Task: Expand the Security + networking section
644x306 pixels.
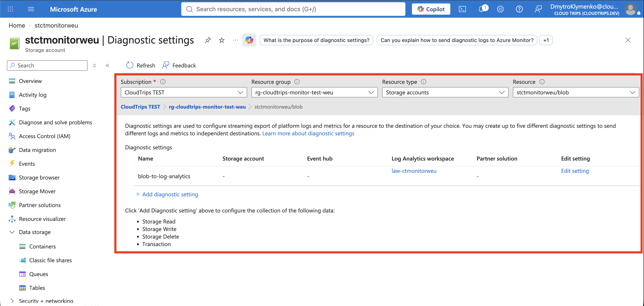Action: pyautogui.click(x=12, y=301)
